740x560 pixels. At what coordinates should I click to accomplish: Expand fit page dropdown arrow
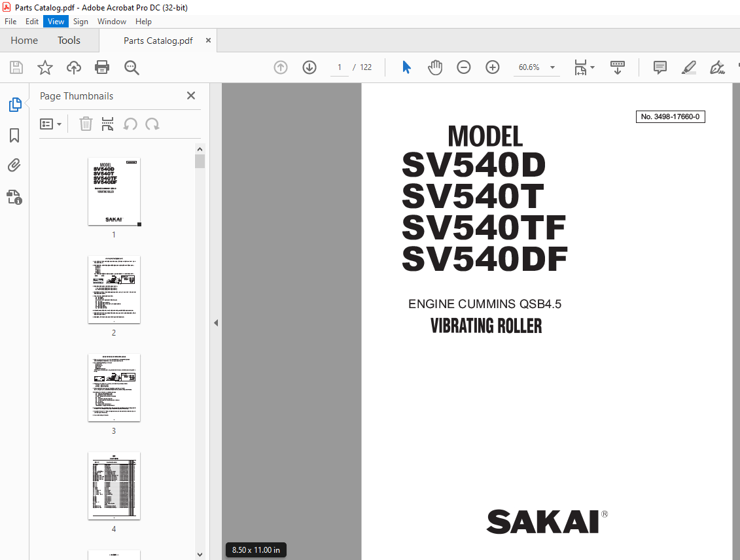592,67
